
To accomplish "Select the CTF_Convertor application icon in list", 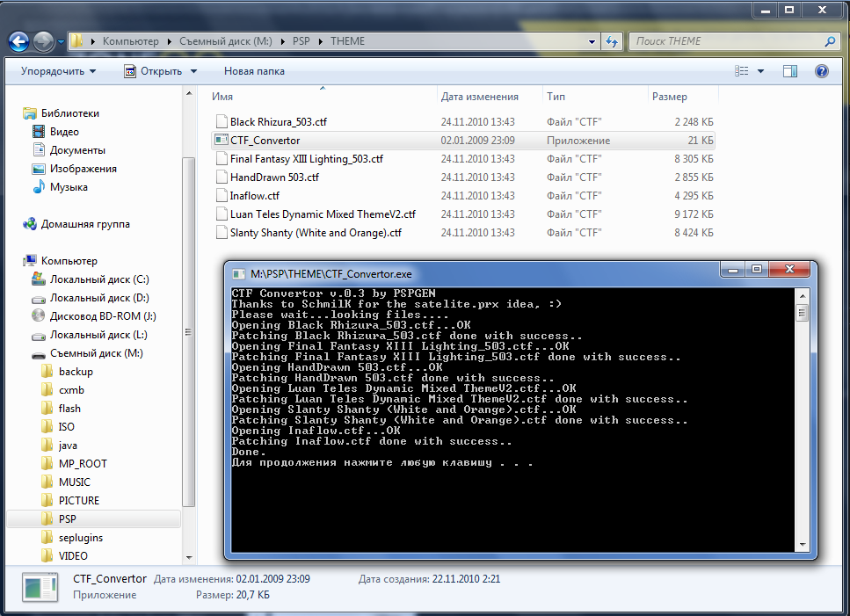I will pyautogui.click(x=222, y=140).
